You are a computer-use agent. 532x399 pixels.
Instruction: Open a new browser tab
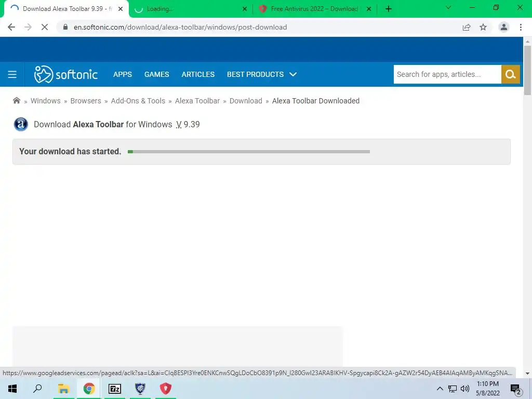pyautogui.click(x=389, y=9)
